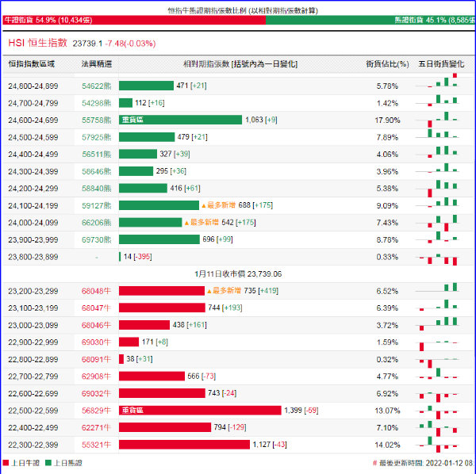
Task: Open bear warrant code 55758熊
Action: (x=97, y=120)
